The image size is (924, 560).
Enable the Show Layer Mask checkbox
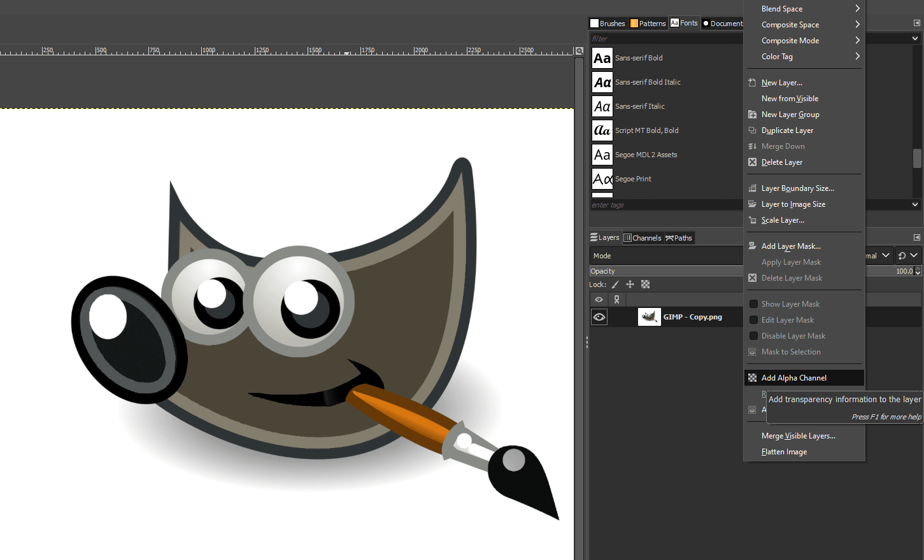point(754,304)
